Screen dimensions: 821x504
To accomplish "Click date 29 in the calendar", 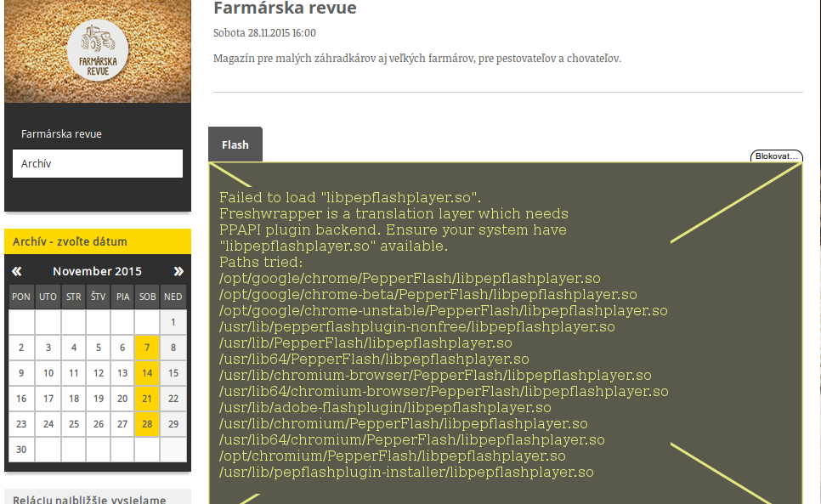I will (x=173, y=424).
